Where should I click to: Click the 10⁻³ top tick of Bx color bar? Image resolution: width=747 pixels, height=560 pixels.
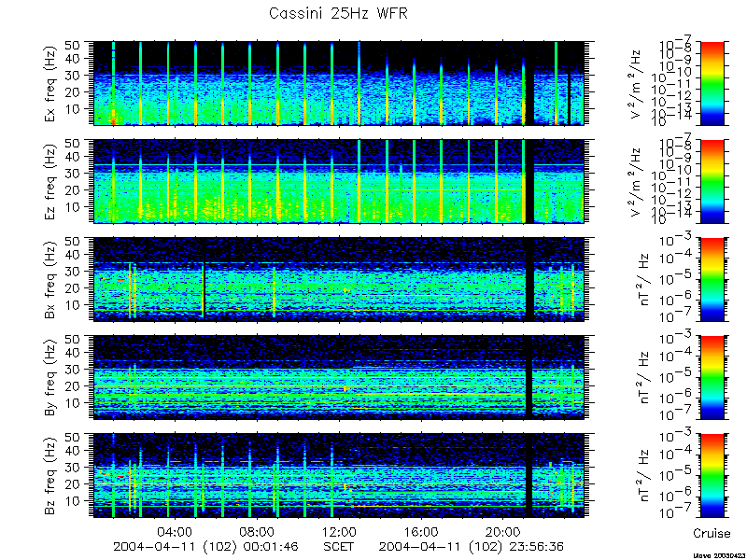677,241
